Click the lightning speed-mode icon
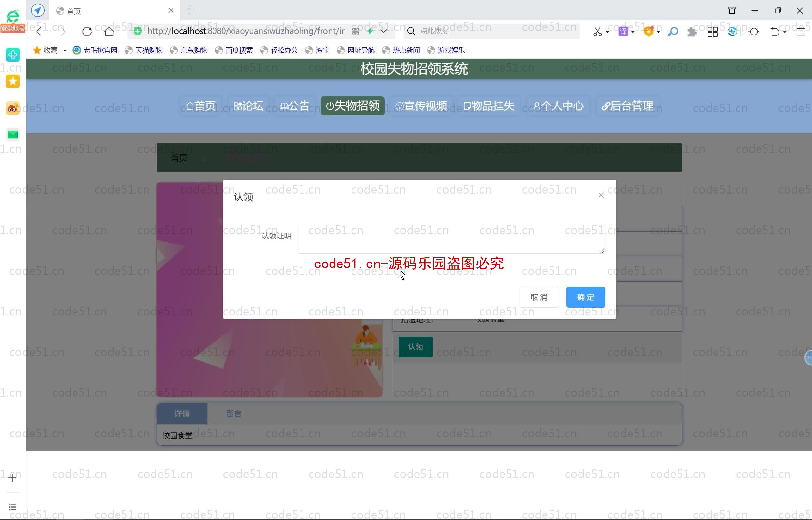Viewport: 812px width, 520px height. (x=371, y=31)
